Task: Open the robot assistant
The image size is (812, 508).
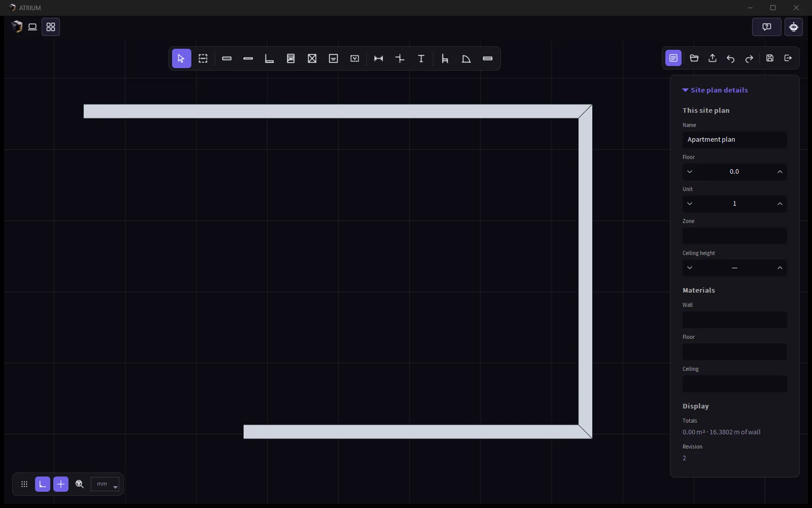Action: point(794,27)
